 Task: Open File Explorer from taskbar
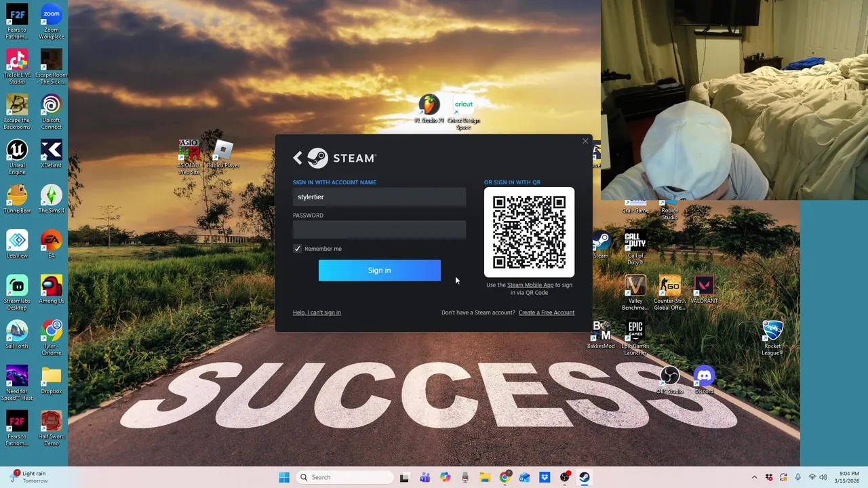coord(485,477)
